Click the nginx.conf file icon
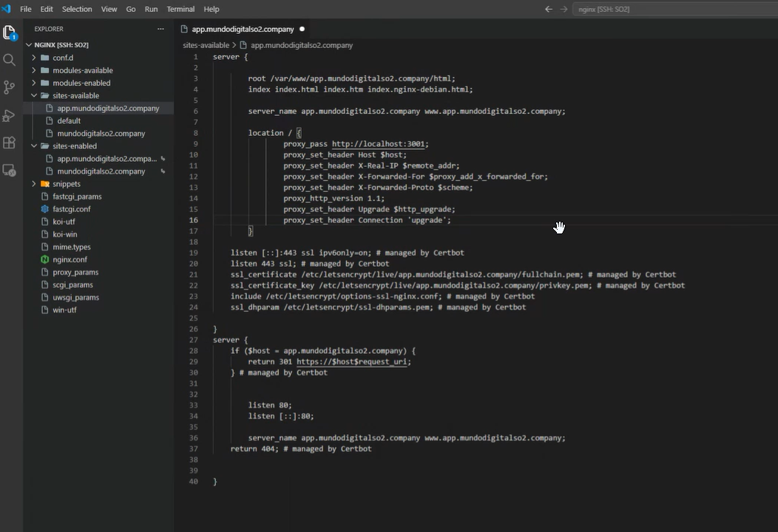 click(x=44, y=259)
